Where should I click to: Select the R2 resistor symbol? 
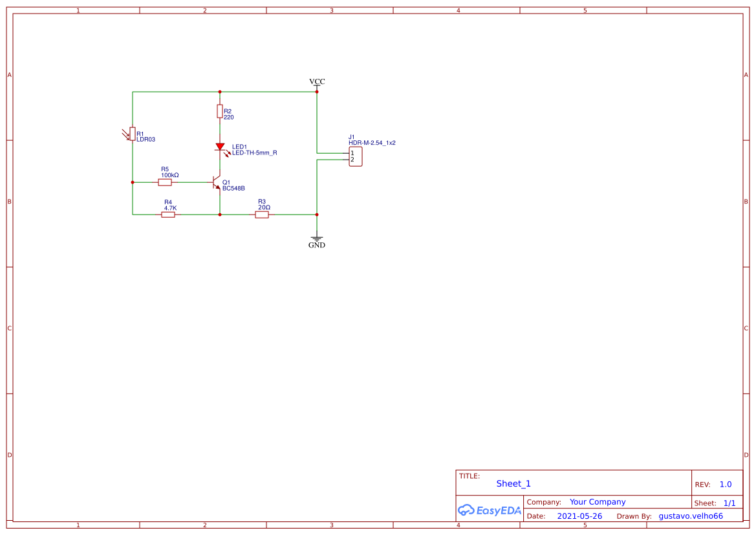pyautogui.click(x=219, y=111)
